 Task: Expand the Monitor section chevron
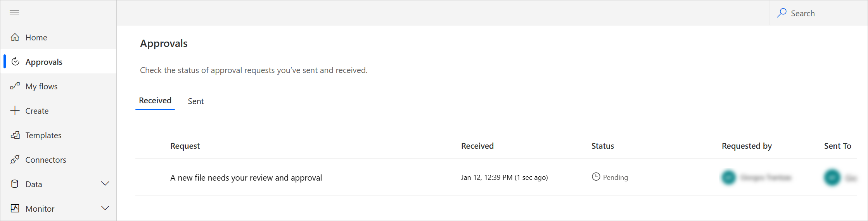pos(105,208)
